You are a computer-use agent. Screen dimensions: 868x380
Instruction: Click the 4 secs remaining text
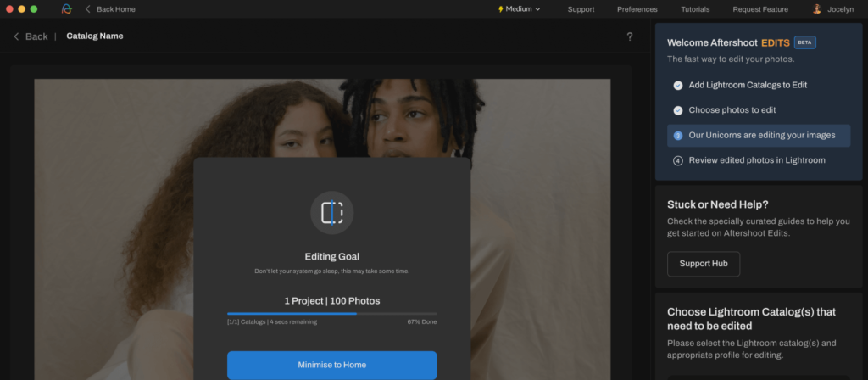click(292, 321)
